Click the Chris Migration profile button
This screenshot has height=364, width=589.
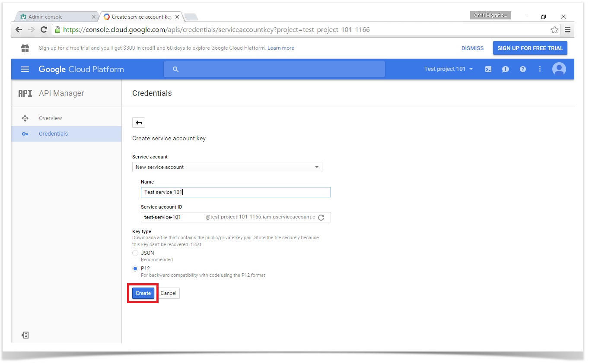click(490, 16)
